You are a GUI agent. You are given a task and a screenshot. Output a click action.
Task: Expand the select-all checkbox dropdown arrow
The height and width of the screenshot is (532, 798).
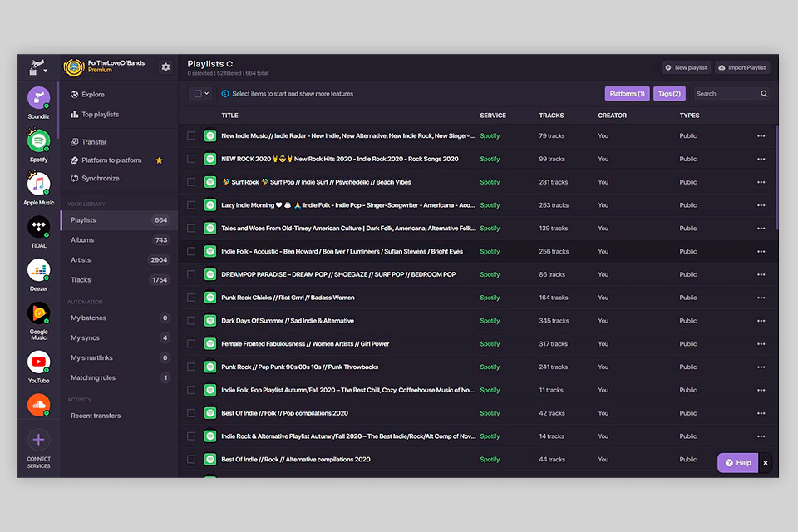coord(207,94)
